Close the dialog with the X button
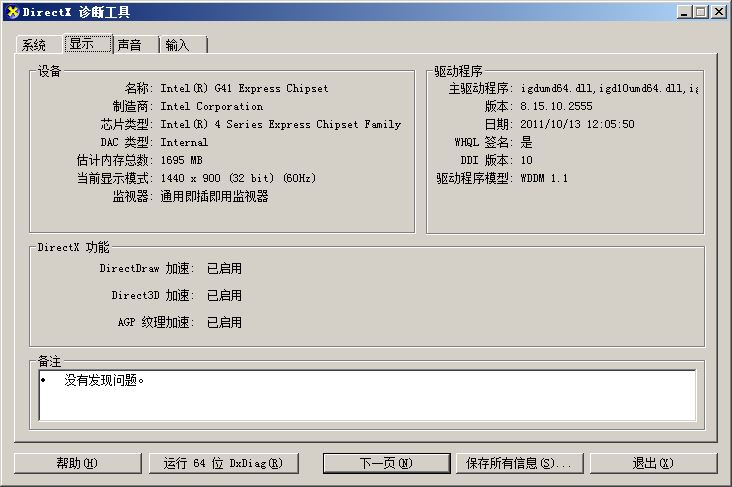This screenshot has height=487, width=732. tap(718, 12)
